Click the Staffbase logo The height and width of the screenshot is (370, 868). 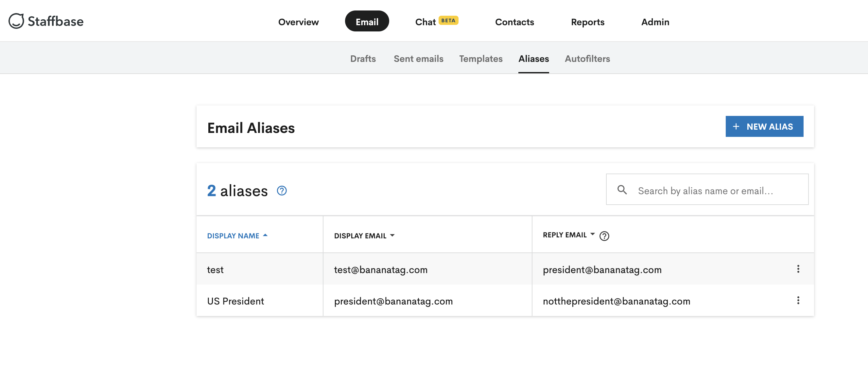pyautogui.click(x=46, y=21)
